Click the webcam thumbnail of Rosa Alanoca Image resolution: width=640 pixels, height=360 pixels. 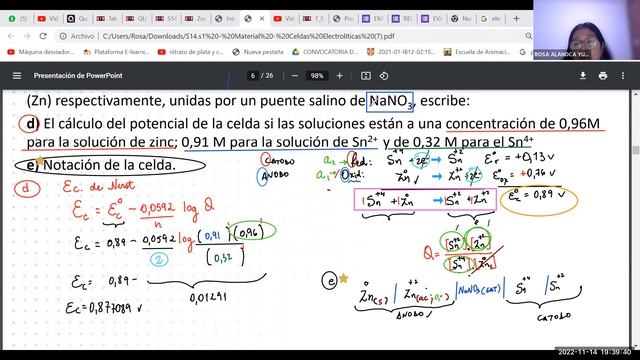point(586,30)
